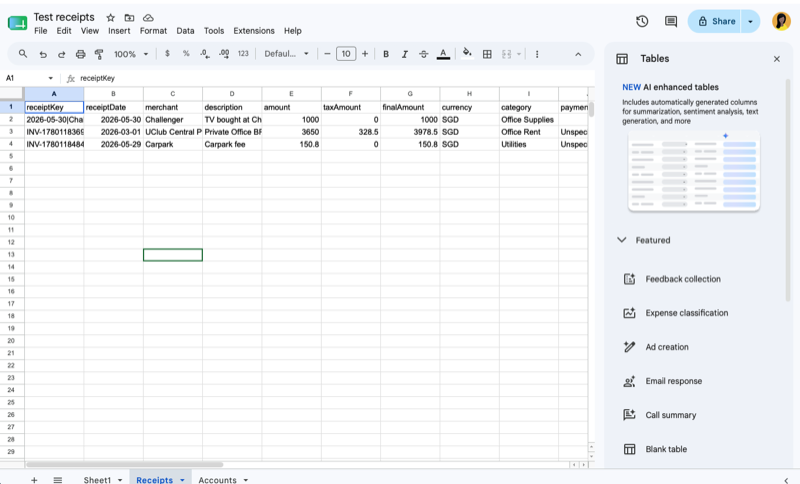
Task: Open the Extensions menu
Action: [254, 31]
